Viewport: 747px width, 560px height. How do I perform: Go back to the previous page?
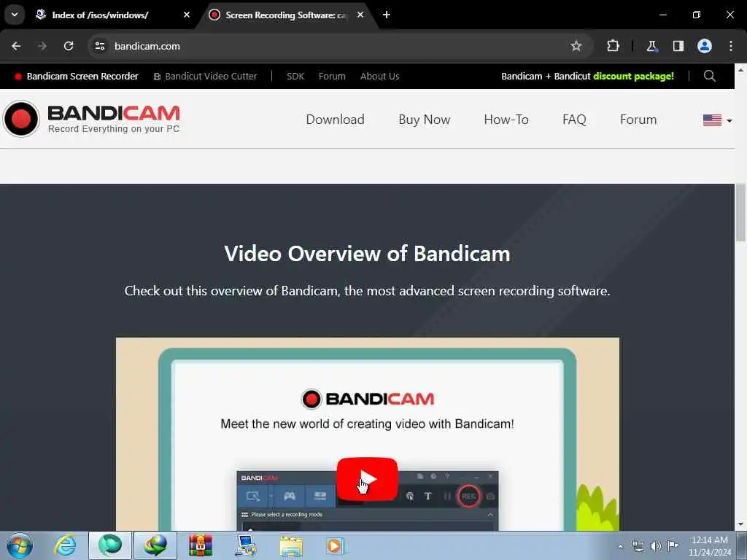(16, 46)
